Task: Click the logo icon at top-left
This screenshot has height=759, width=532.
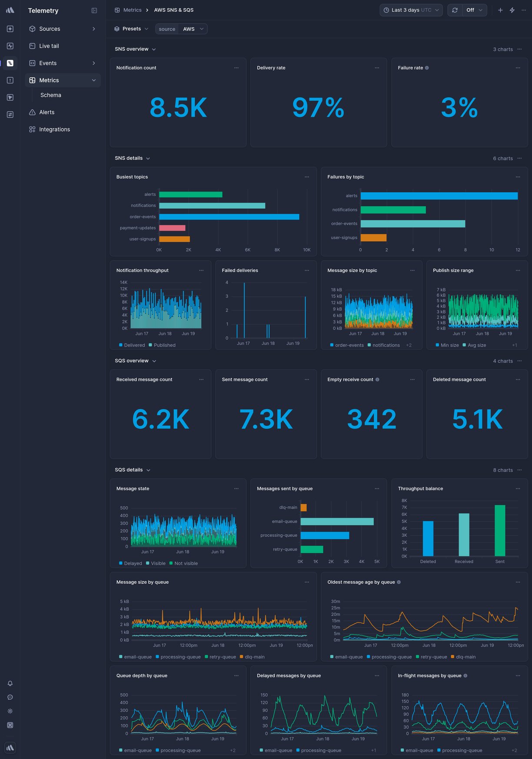Action: pos(10,10)
